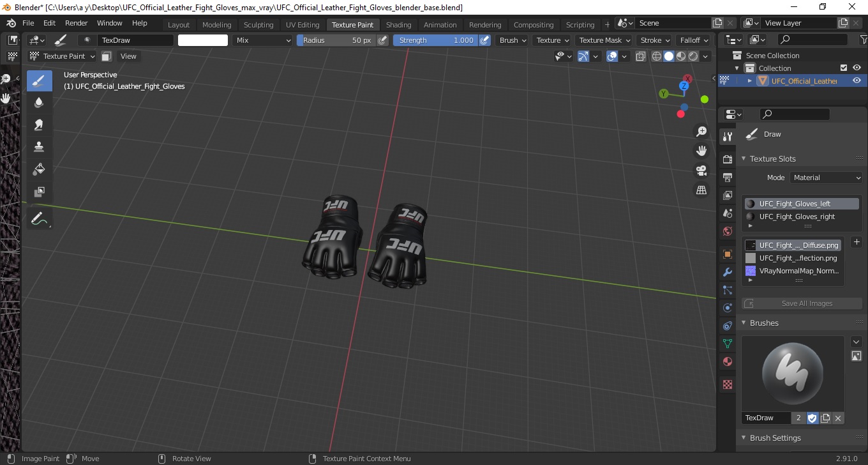Viewport: 868px width, 465px height.
Task: Select the UFC_Fight_Gloves_right material slot
Action: coord(801,217)
